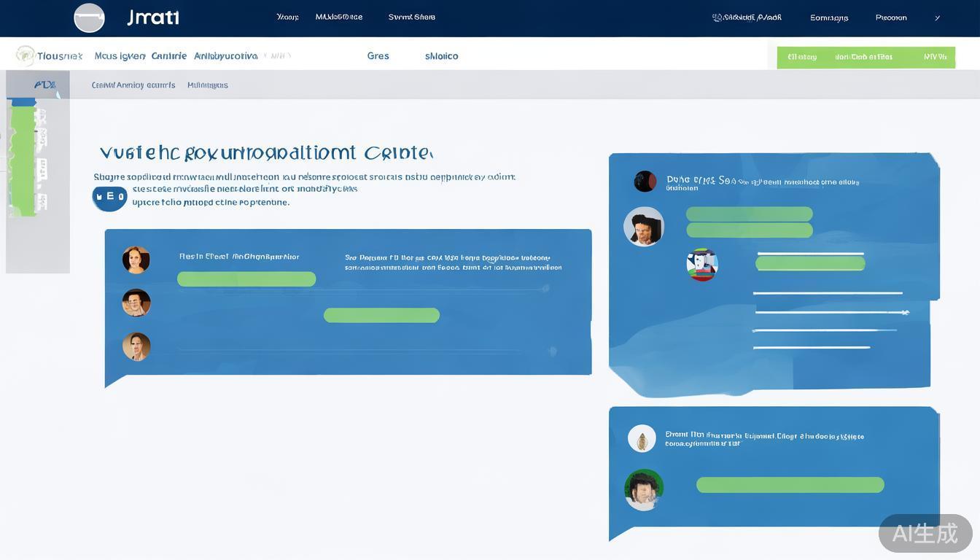This screenshot has width=980, height=560.
Task: Open the dark round avatar atop the right panel
Action: click(645, 181)
